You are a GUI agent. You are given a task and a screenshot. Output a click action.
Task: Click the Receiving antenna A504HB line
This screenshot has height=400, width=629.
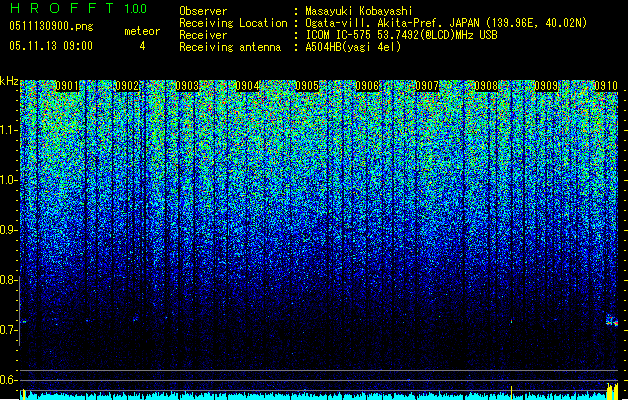(290, 47)
